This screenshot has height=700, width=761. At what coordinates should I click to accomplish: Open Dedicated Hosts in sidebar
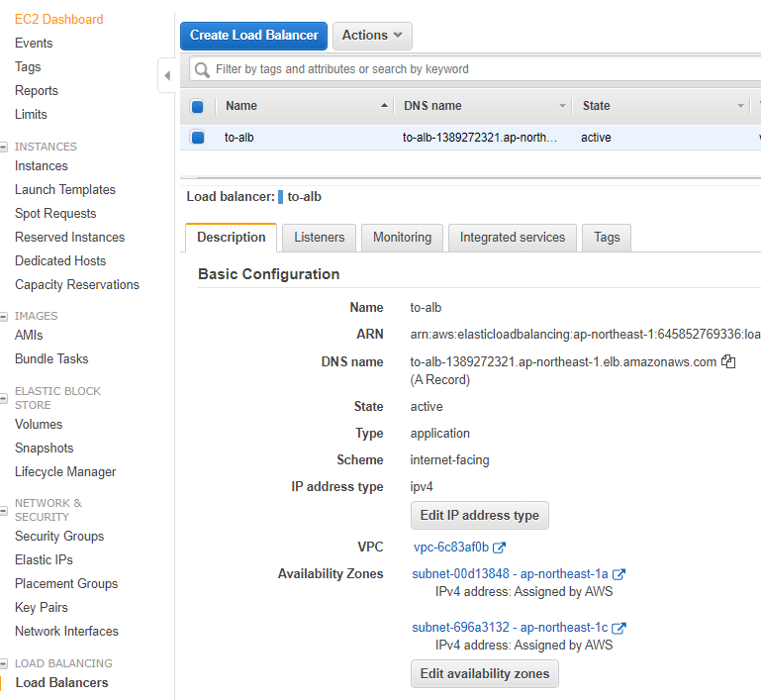click(x=60, y=261)
